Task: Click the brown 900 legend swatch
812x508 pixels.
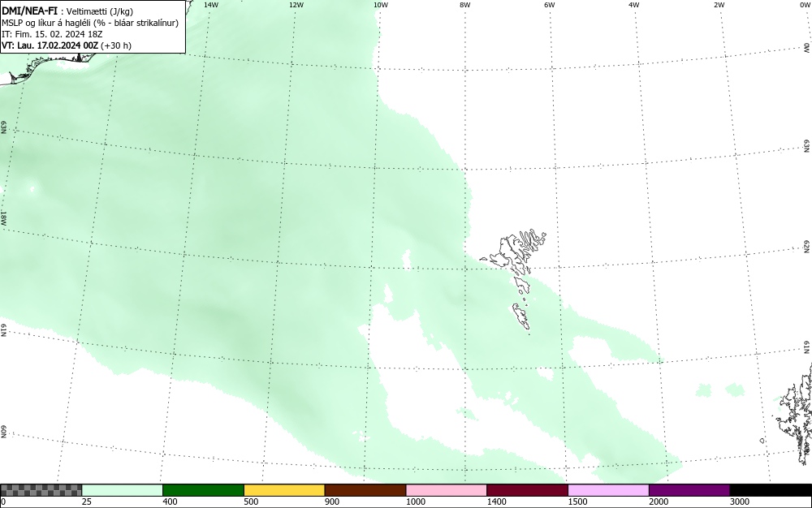Action: (365, 490)
